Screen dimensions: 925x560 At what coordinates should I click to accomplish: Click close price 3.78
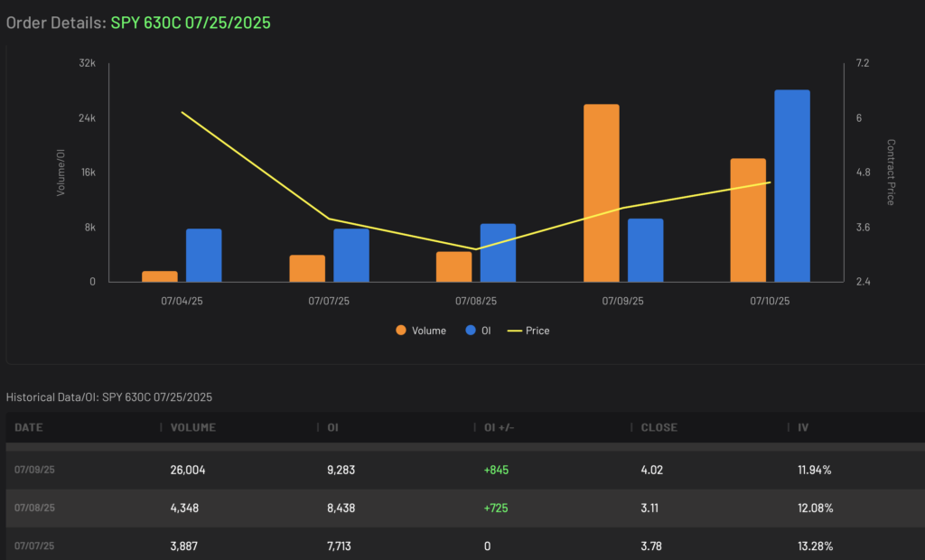pyautogui.click(x=651, y=546)
